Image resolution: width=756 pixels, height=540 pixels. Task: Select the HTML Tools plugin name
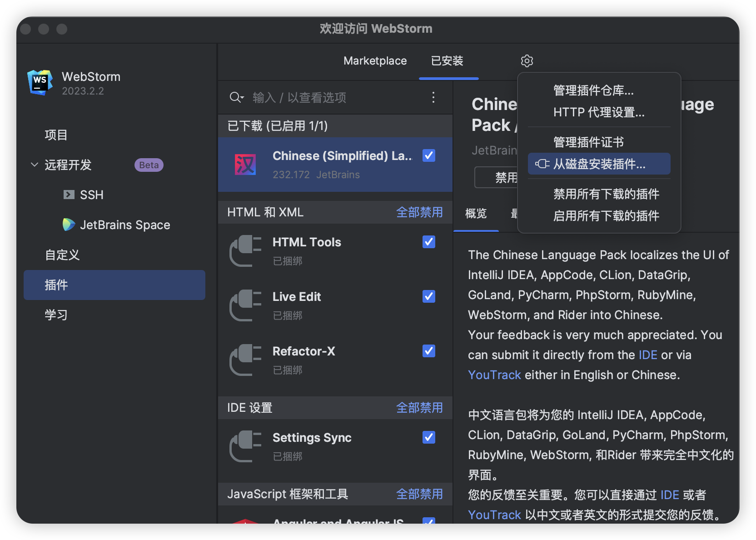point(307,242)
